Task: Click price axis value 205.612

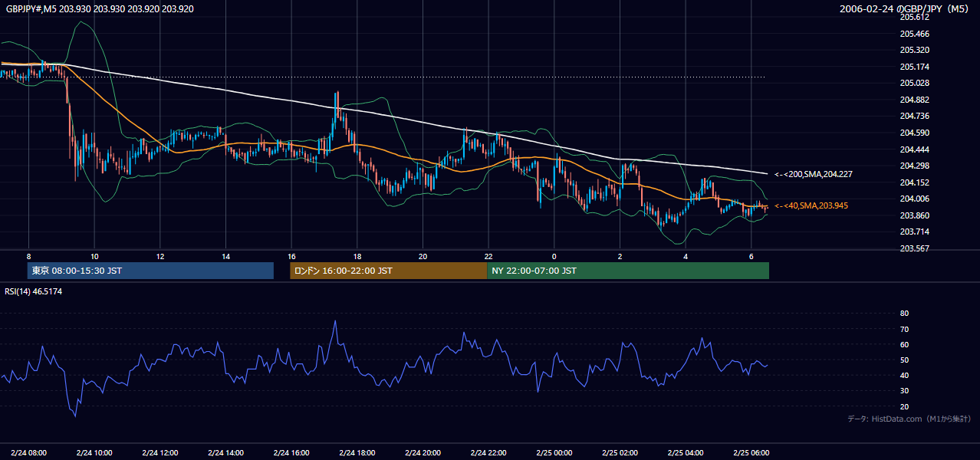Action: pyautogui.click(x=914, y=17)
